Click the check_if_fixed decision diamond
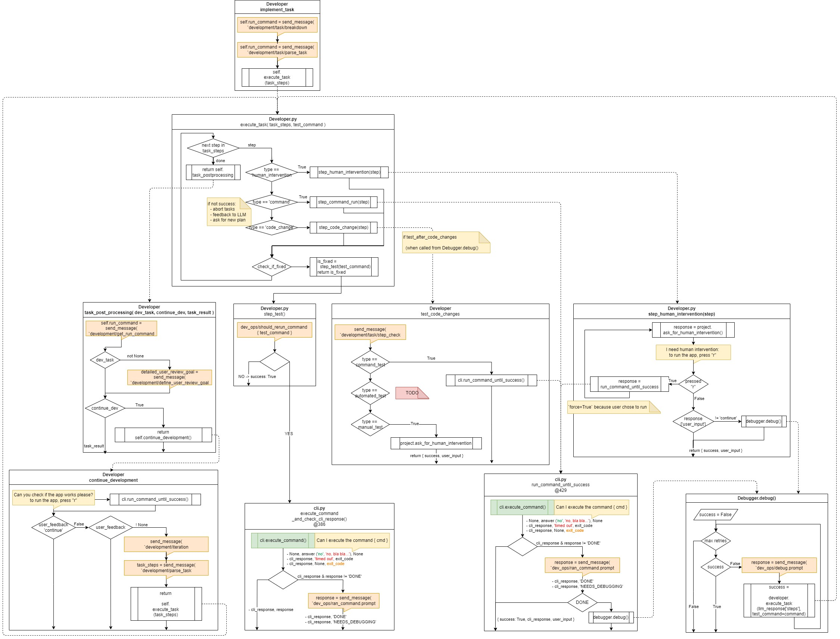The width and height of the screenshot is (840, 639). (x=271, y=267)
